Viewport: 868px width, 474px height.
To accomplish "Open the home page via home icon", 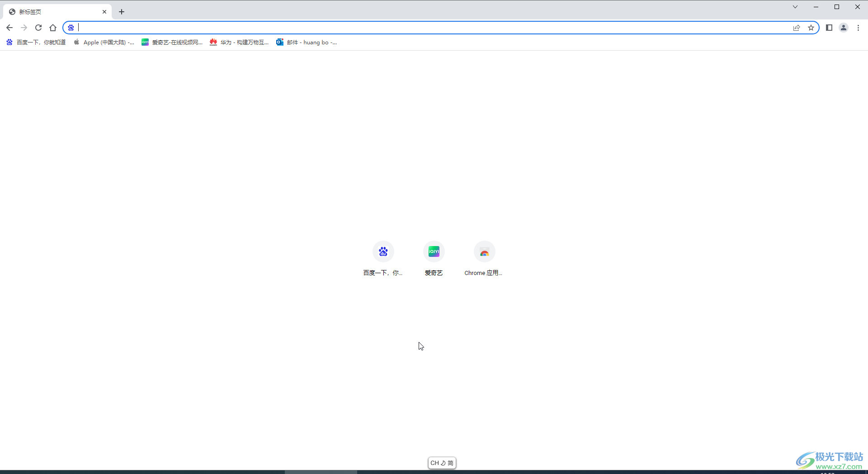I will point(53,28).
